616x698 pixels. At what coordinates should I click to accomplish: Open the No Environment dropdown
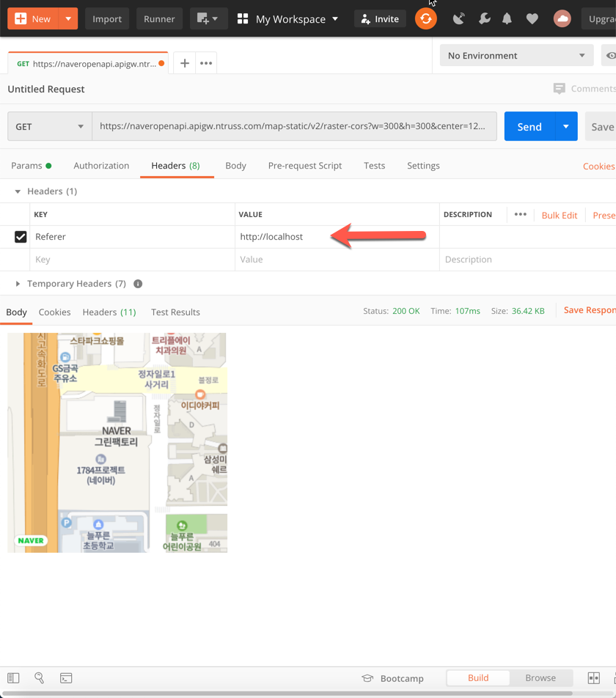517,56
